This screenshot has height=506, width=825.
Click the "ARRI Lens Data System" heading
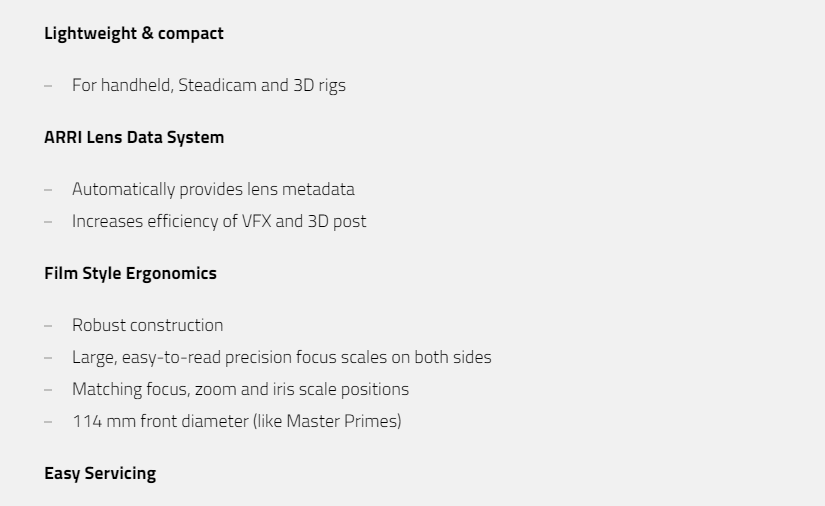134,137
